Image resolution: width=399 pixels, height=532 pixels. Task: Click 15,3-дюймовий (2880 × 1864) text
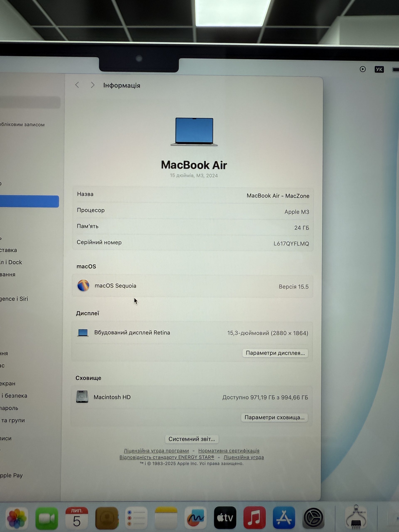[268, 333]
